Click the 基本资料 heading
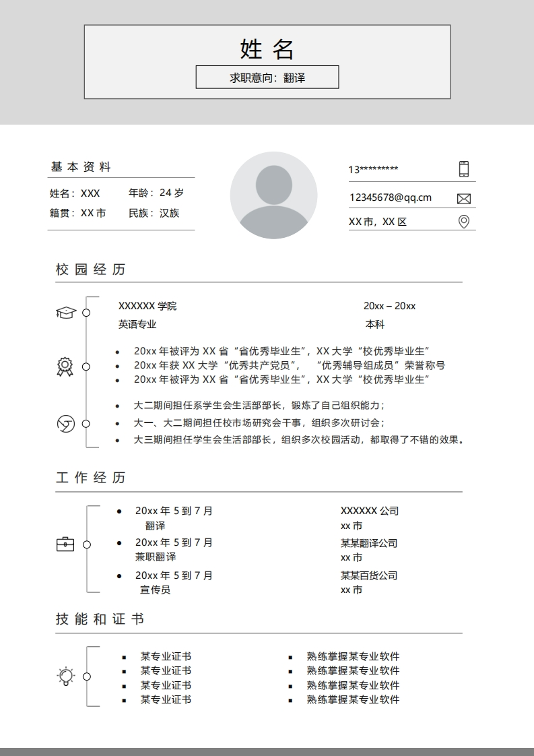This screenshot has width=534, height=756. pos(81,167)
